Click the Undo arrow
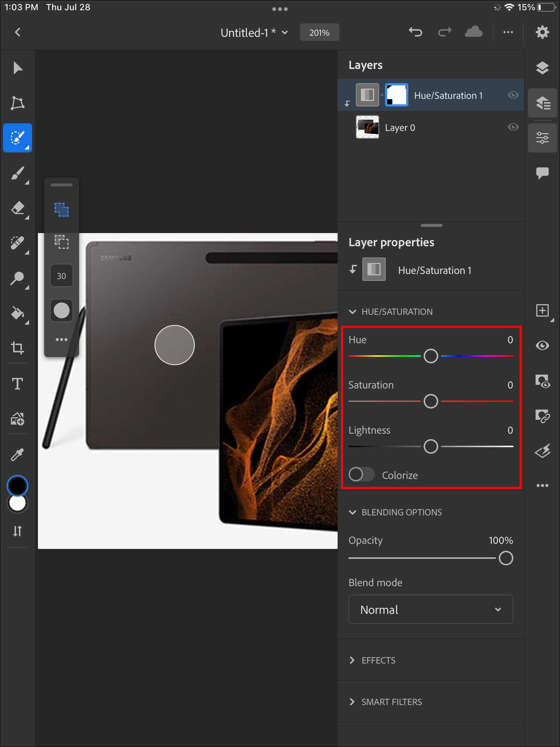560x747 pixels. click(415, 32)
